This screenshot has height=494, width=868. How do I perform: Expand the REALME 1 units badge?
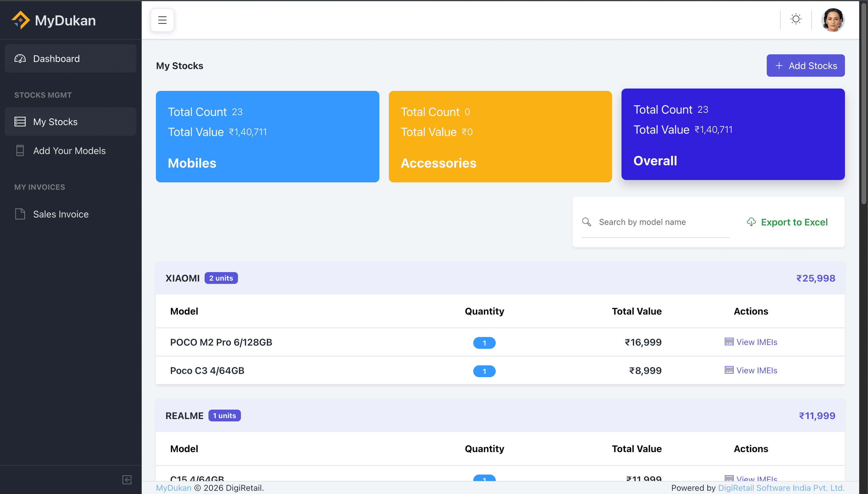click(224, 415)
